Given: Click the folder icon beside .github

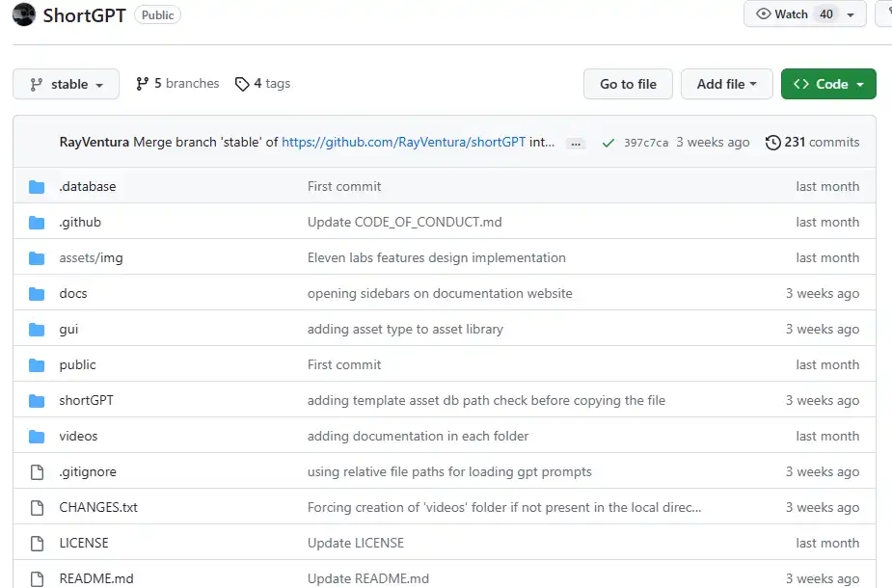Looking at the screenshot, I should [x=37, y=223].
